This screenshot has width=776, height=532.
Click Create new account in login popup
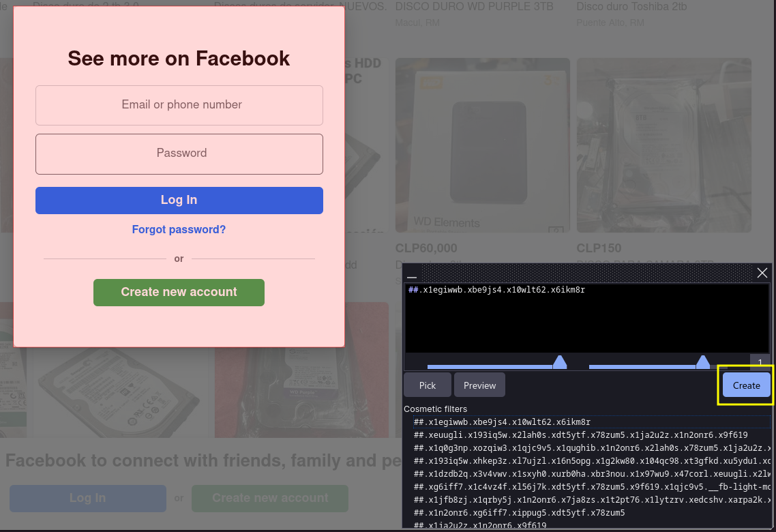pyautogui.click(x=179, y=293)
